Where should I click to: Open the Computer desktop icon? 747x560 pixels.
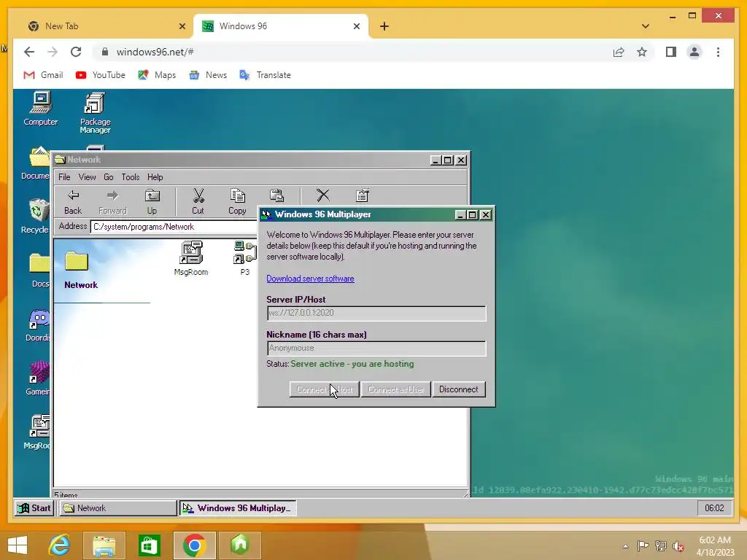point(41,109)
